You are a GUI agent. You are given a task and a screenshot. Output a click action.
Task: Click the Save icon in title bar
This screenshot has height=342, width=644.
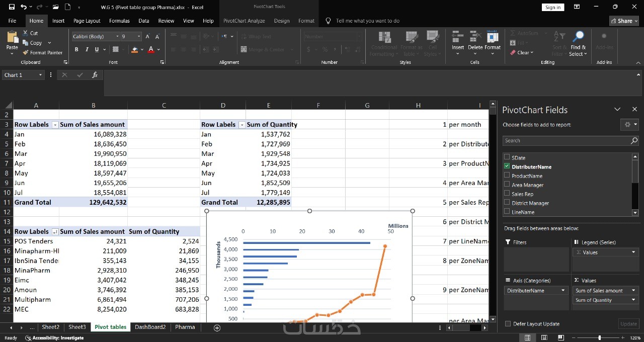click(12, 7)
